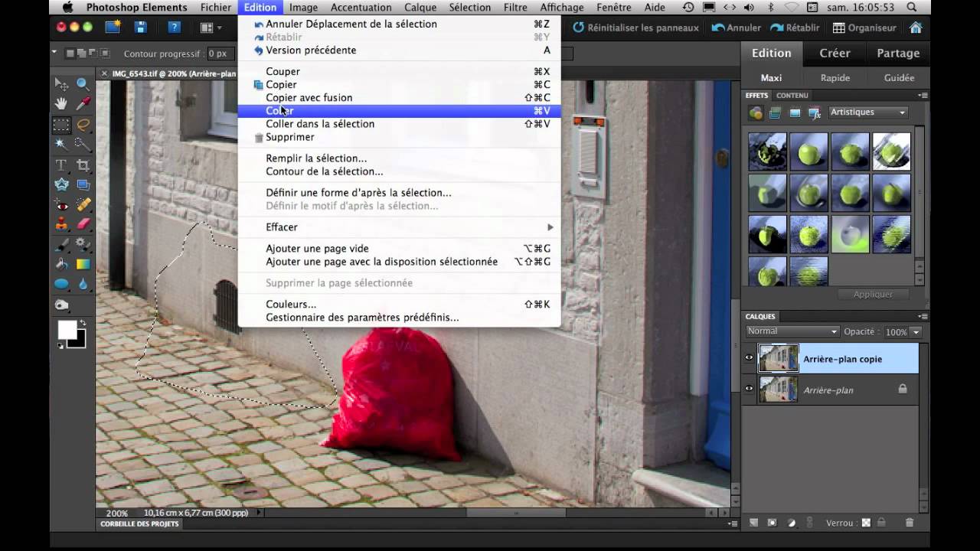Select the Cookie Cutter star tool
The image size is (980, 551).
pos(61,184)
